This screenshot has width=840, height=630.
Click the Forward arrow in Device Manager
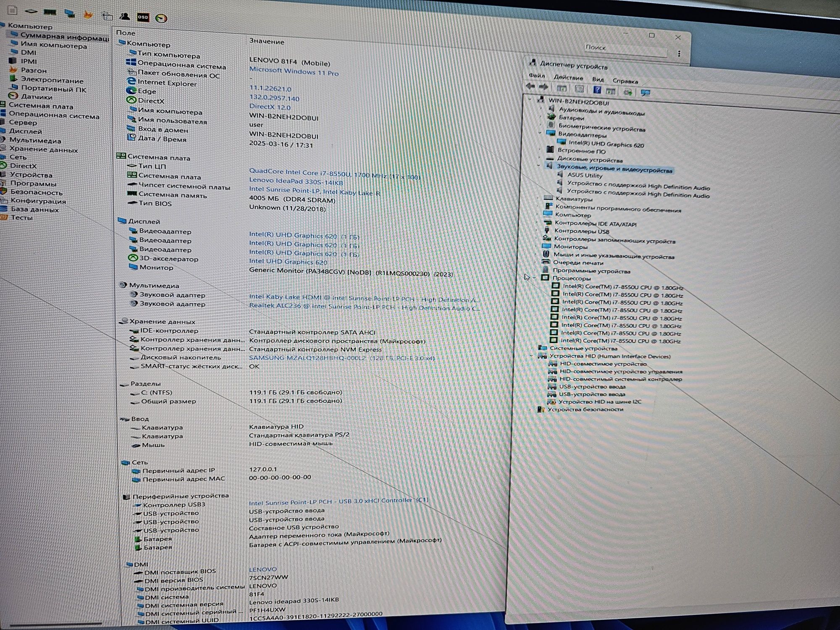pos(543,87)
